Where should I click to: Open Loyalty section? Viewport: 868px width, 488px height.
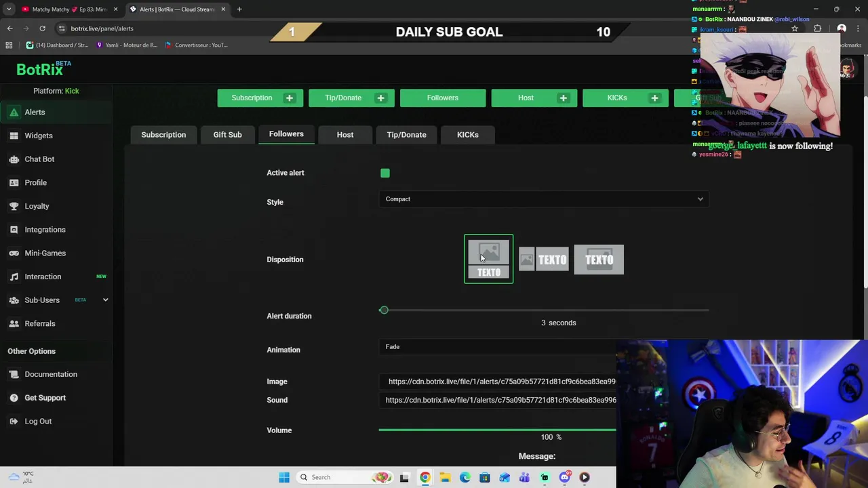point(37,206)
